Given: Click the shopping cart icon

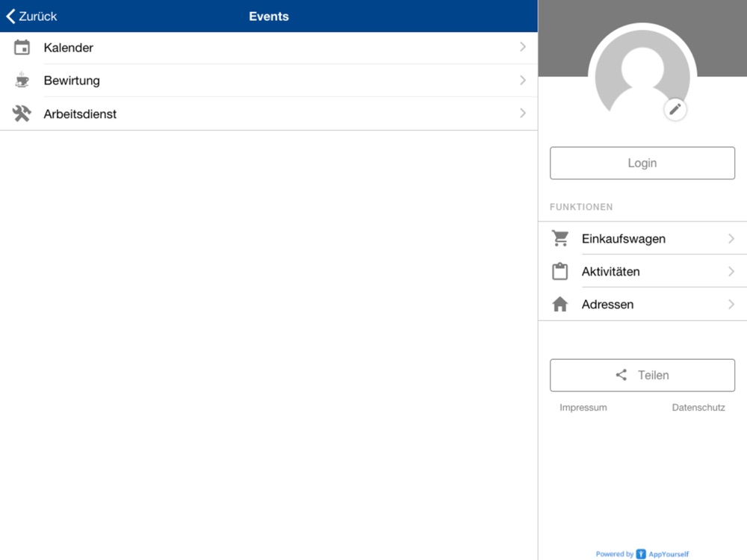Looking at the screenshot, I should (x=560, y=239).
